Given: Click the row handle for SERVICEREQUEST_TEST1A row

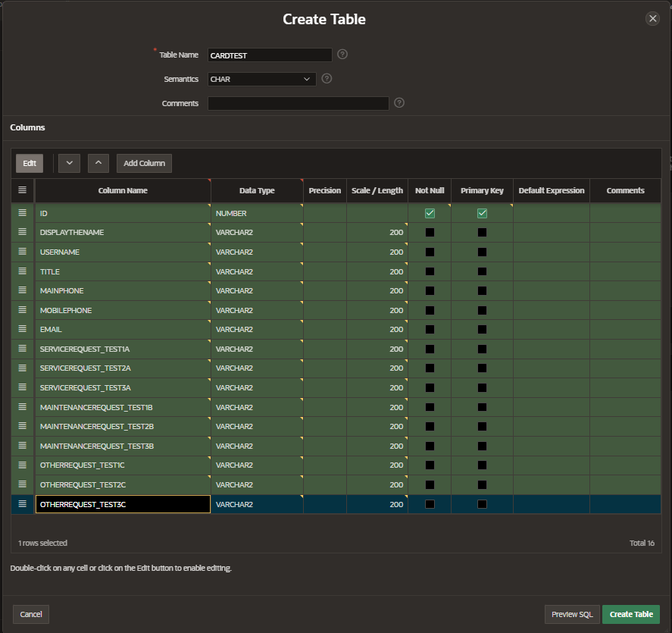Looking at the screenshot, I should point(22,349).
